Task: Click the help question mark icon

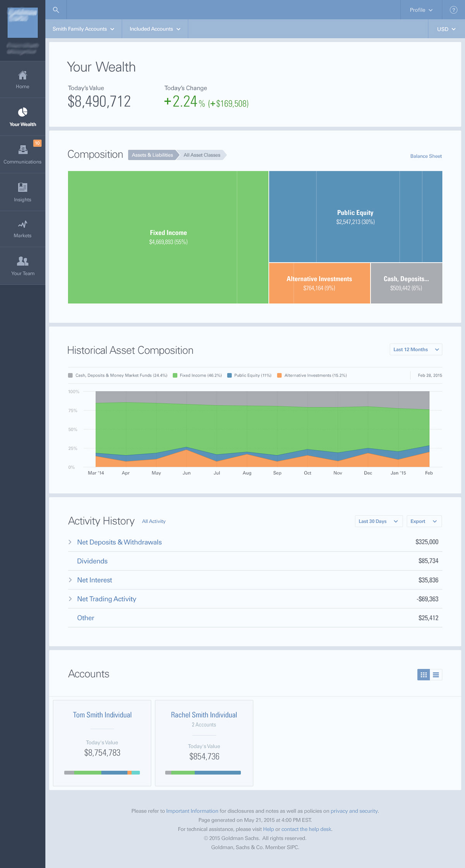Action: (x=453, y=10)
